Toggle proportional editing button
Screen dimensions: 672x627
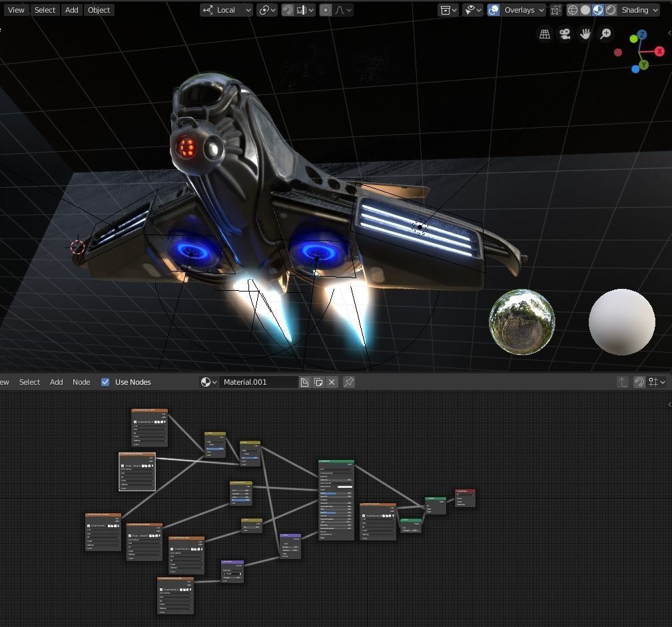coord(326,10)
